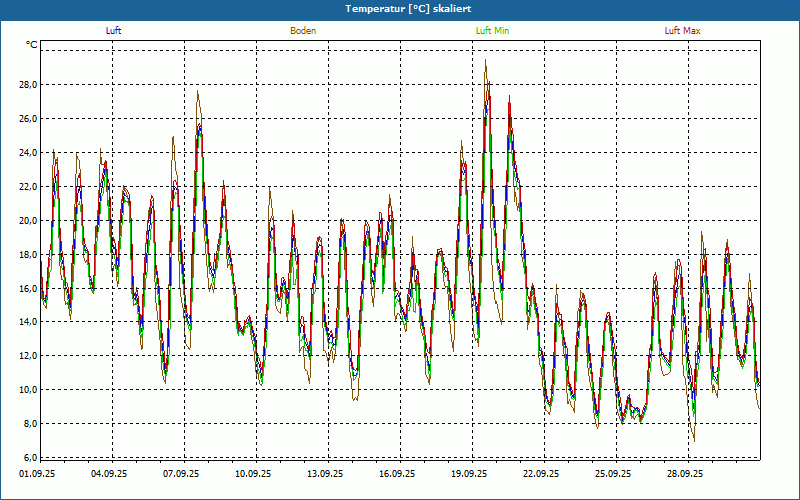Click the 'Luft Max' legend label

coord(683,31)
